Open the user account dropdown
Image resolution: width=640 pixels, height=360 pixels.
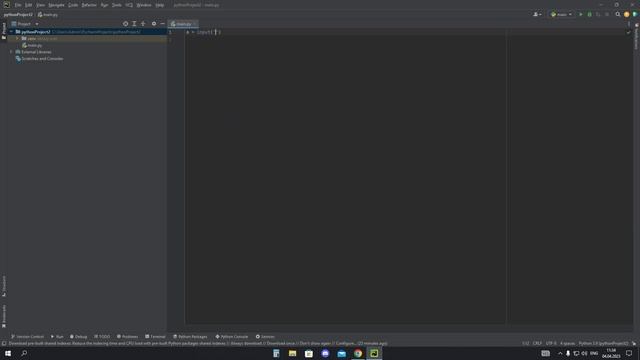537,14
